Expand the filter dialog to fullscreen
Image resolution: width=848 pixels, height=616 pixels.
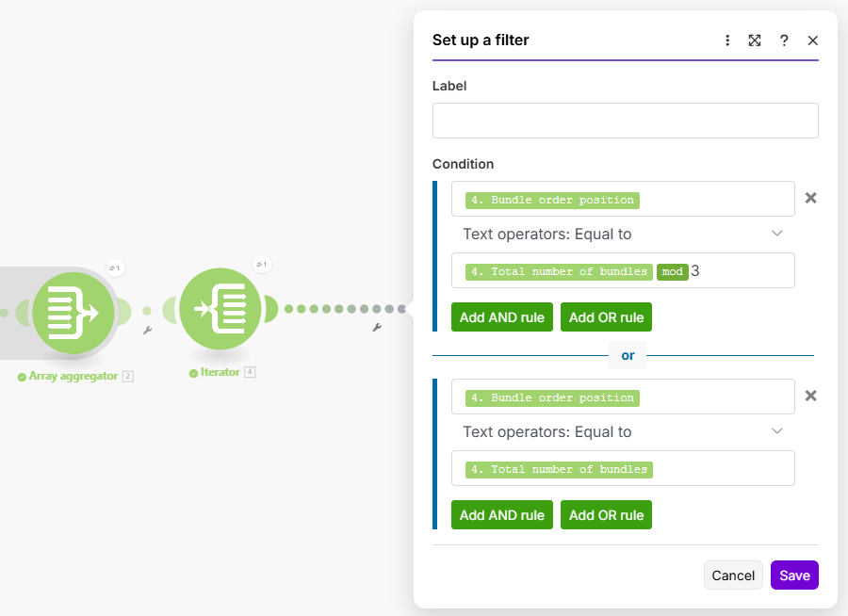point(755,41)
